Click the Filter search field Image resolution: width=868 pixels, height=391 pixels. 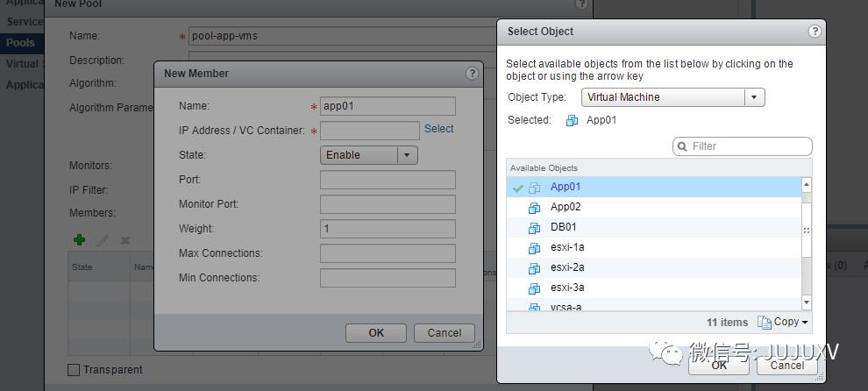point(747,146)
